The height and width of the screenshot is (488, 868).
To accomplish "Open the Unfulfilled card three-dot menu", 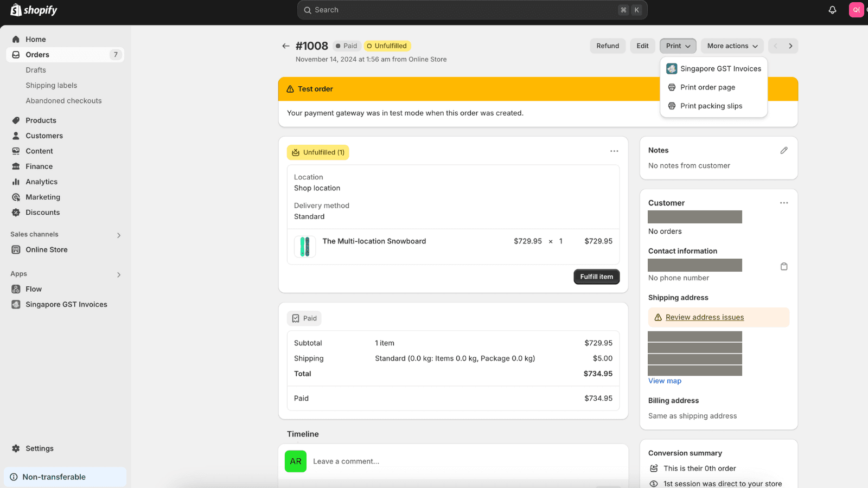I will [614, 151].
